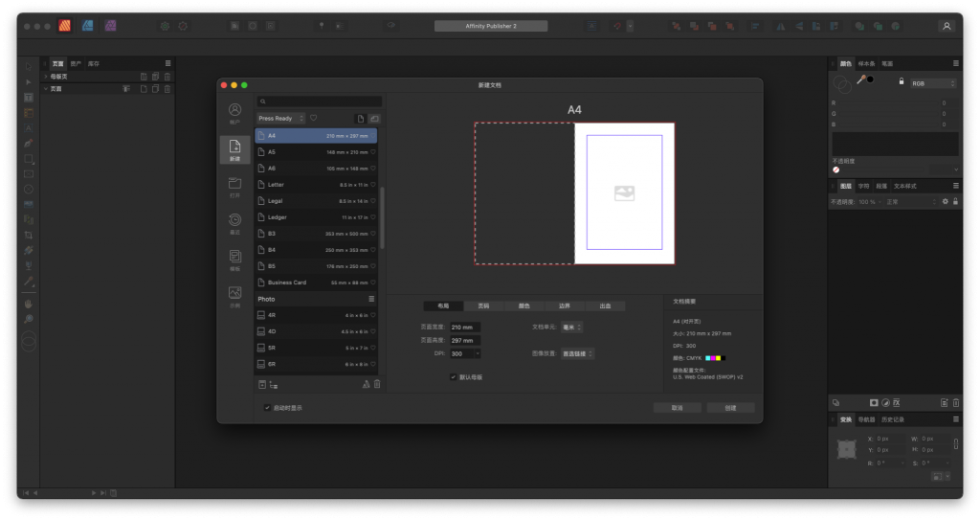This screenshot has width=980, height=520.
Task: Open the Pages panel hamburger menu
Action: point(167,63)
